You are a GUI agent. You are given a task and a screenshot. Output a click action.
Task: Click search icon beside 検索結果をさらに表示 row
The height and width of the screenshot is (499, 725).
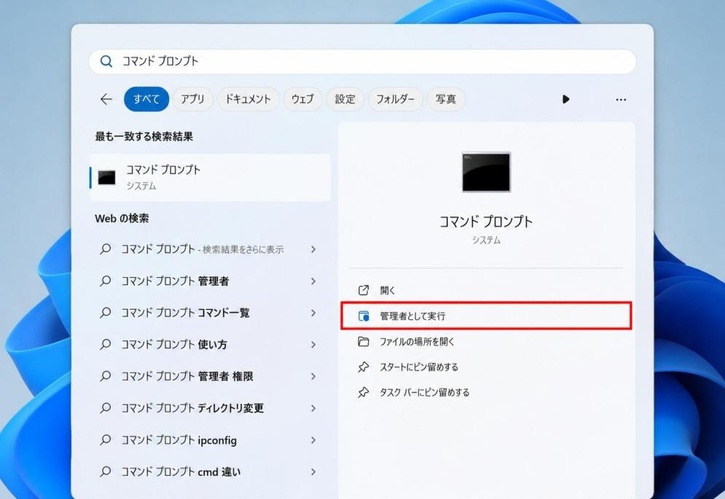[x=105, y=249]
